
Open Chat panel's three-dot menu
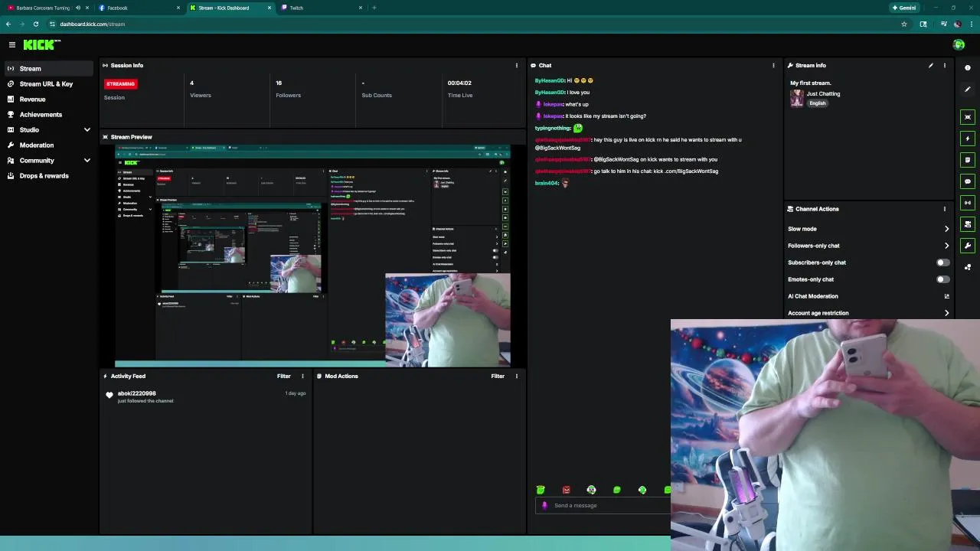(x=773, y=66)
